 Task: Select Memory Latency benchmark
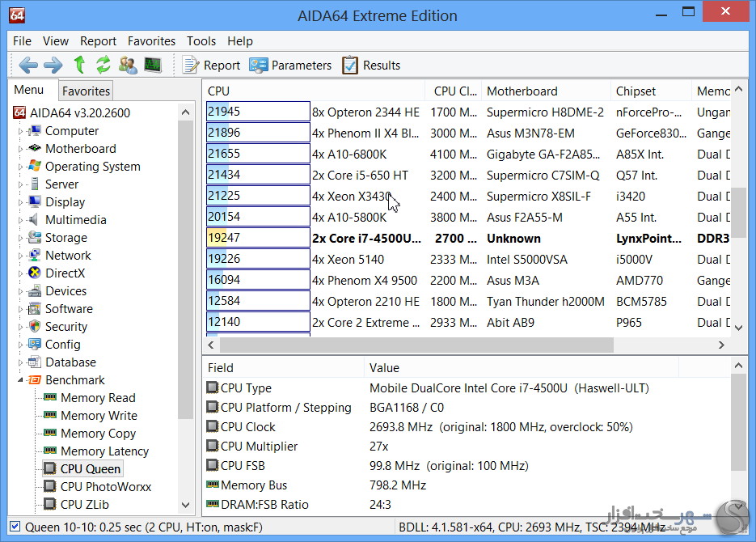pyautogui.click(x=104, y=451)
